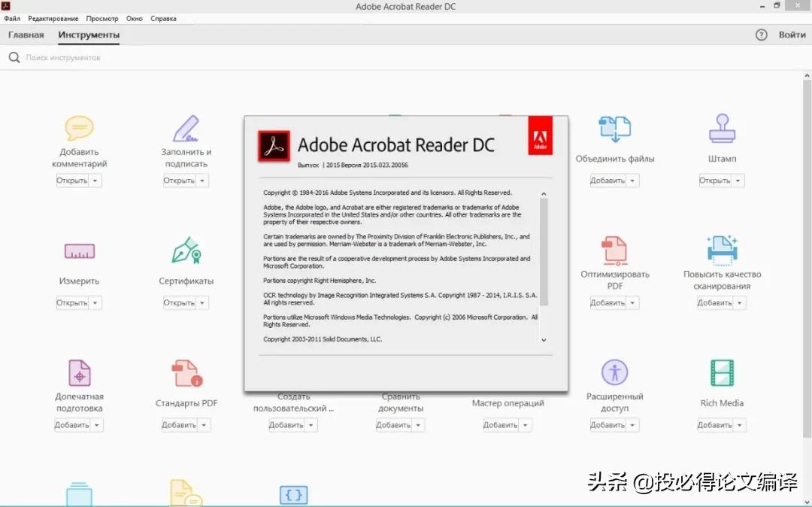Open the Добавить комментарий tool icon
812x507 pixels.
coord(79,128)
